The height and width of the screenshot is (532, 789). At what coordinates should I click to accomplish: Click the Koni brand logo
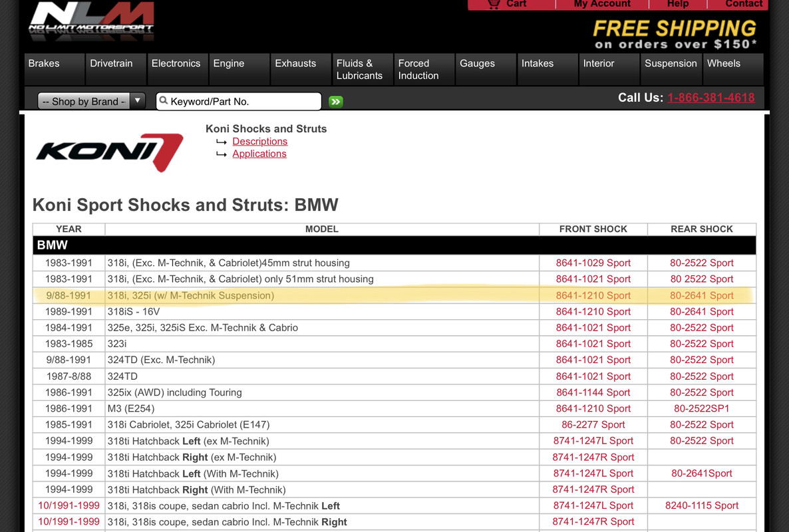click(109, 152)
